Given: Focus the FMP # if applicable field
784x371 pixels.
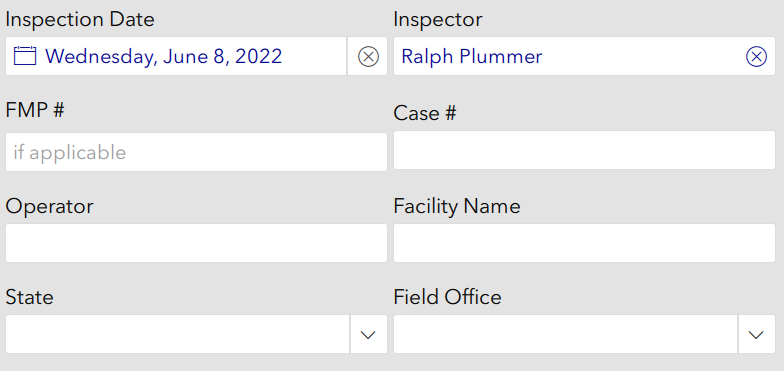Looking at the screenshot, I should click(x=196, y=152).
